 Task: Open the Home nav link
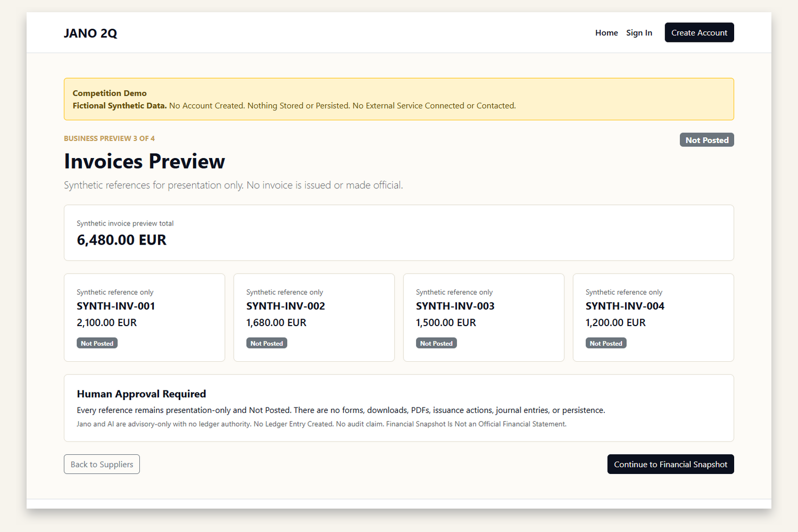coord(606,32)
